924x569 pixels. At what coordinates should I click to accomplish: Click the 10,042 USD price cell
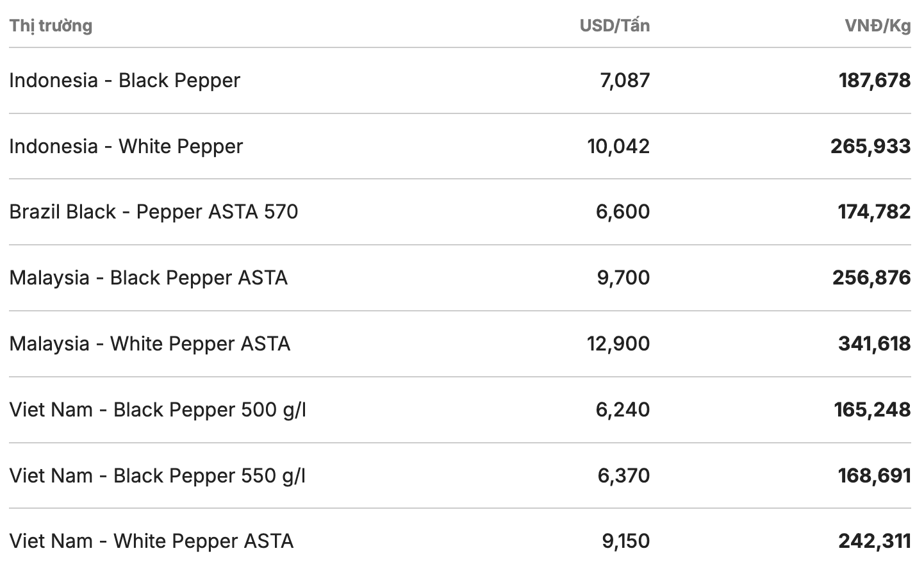[x=618, y=147]
